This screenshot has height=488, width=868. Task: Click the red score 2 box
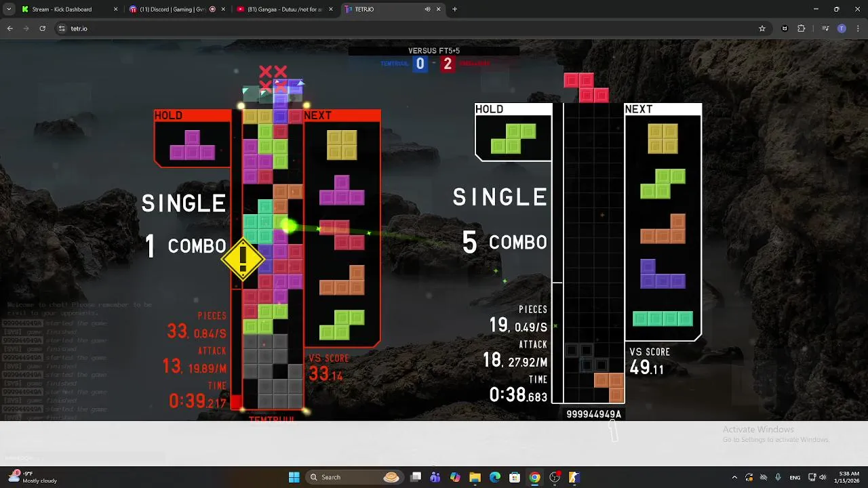(x=447, y=64)
